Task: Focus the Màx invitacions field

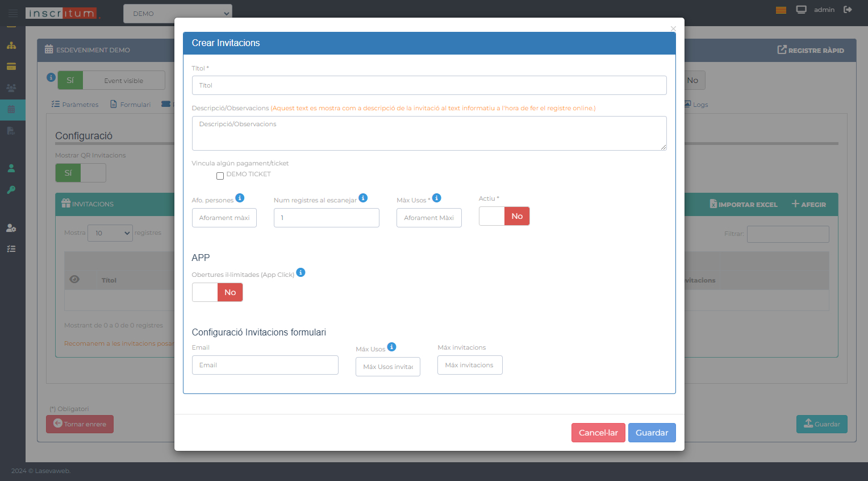Action: pos(470,365)
